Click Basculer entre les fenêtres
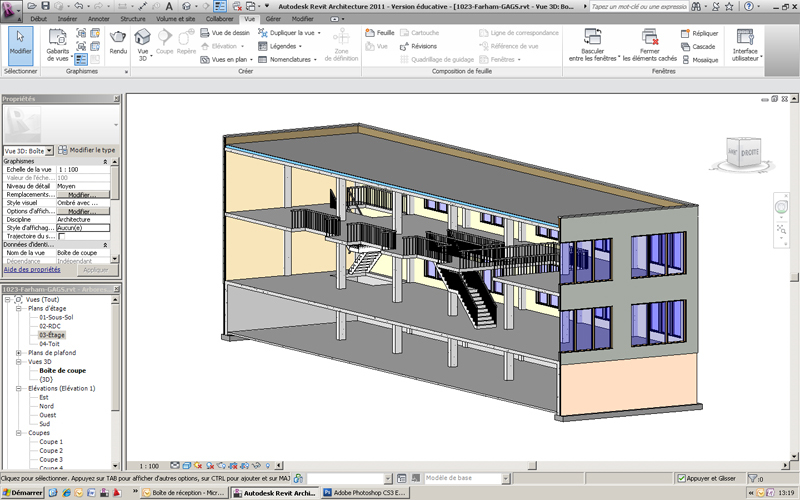The image size is (800, 500). click(593, 45)
